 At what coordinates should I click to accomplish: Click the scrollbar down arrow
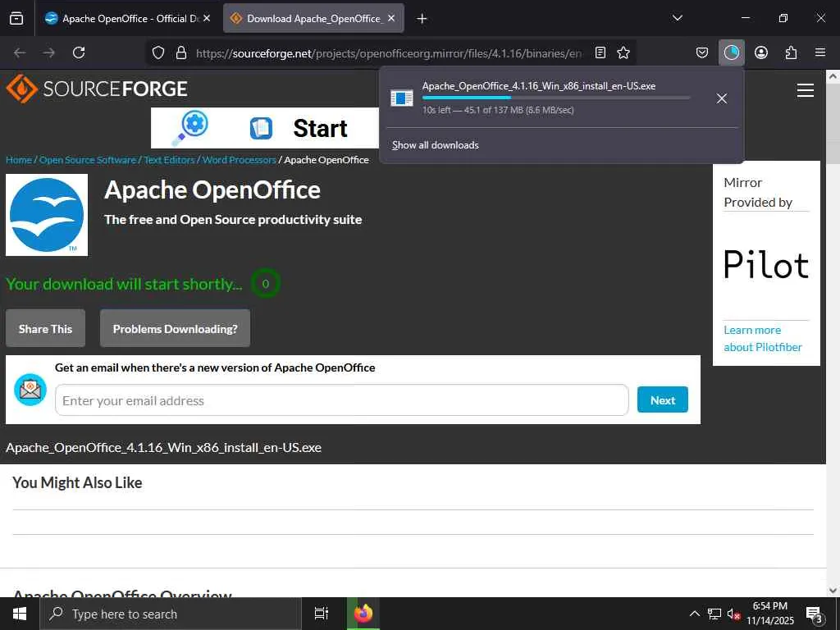click(833, 591)
